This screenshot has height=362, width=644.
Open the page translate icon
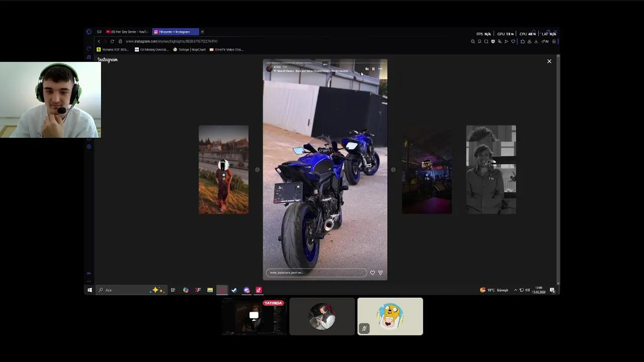[x=499, y=41]
